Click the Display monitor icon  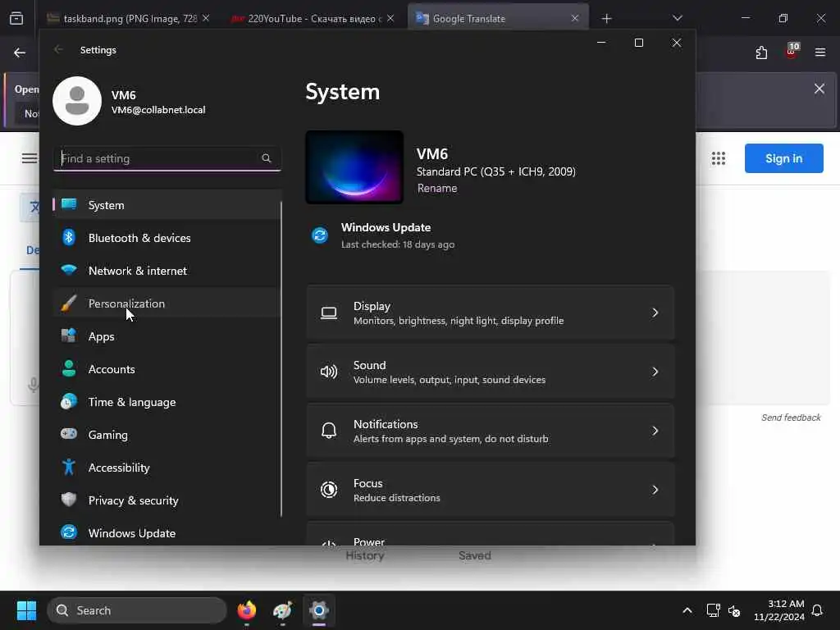click(329, 313)
